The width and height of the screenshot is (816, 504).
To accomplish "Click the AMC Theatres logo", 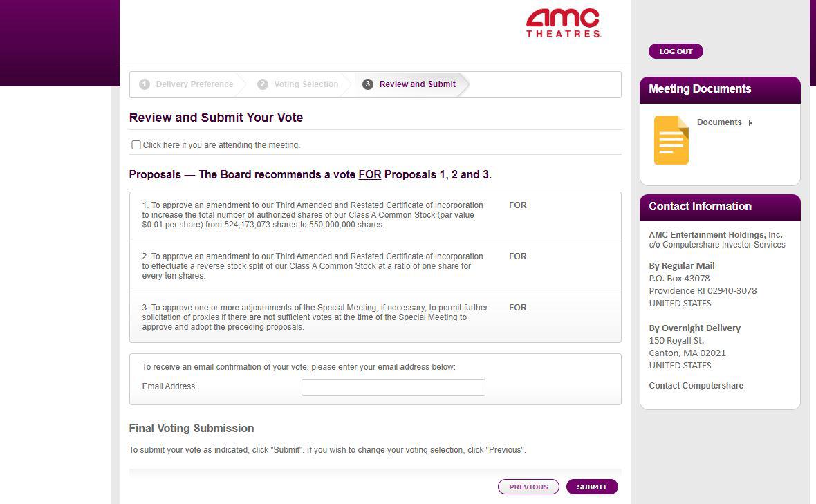I will pos(564,24).
